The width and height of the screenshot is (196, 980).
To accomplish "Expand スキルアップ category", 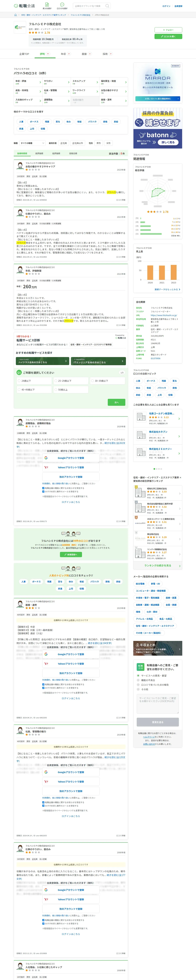I will pyautogui.click(x=85, y=82).
